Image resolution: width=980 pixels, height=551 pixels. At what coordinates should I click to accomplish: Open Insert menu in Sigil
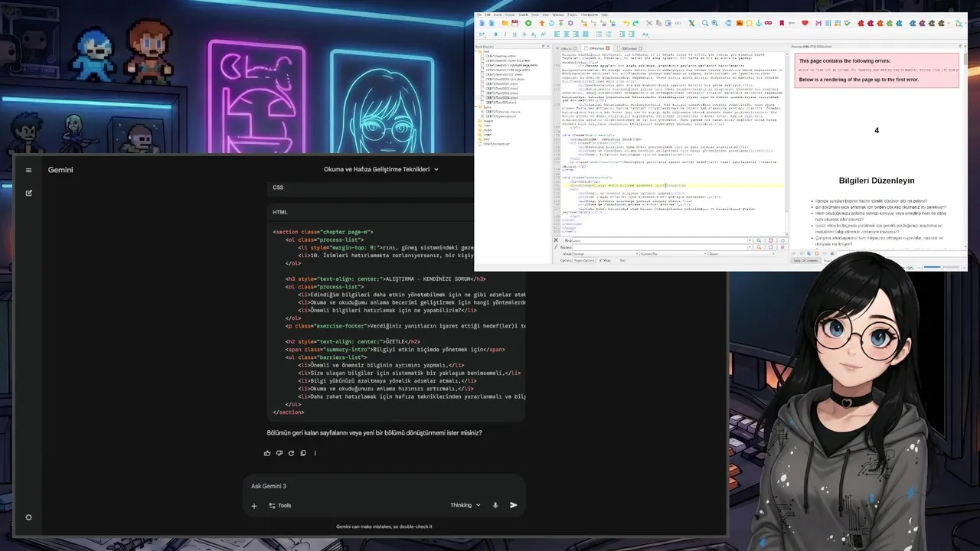point(498,15)
